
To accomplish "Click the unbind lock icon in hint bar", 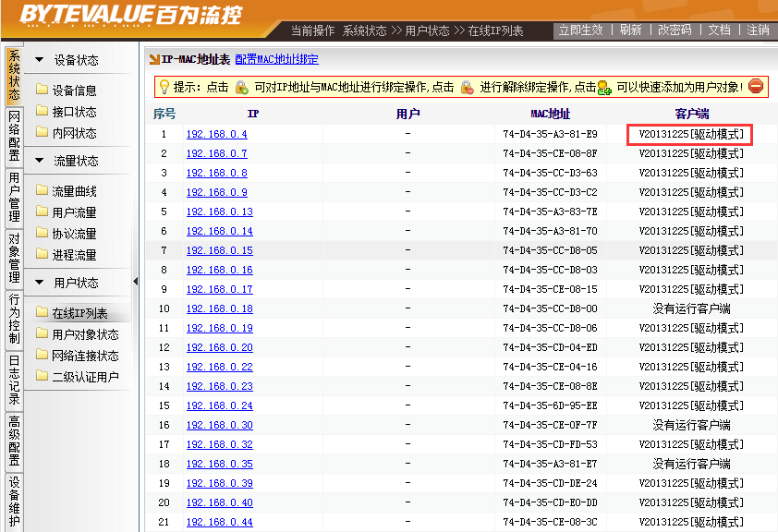I will 467,87.
